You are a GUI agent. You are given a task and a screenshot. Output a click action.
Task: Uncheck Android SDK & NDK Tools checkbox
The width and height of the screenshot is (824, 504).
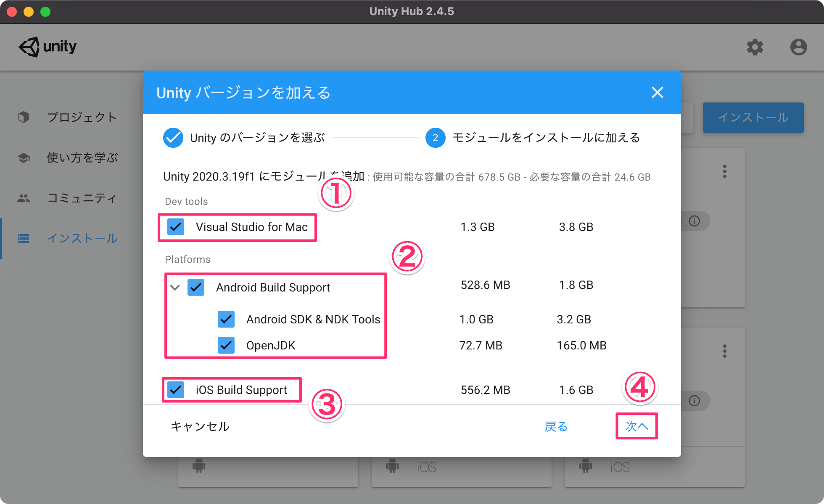[226, 319]
